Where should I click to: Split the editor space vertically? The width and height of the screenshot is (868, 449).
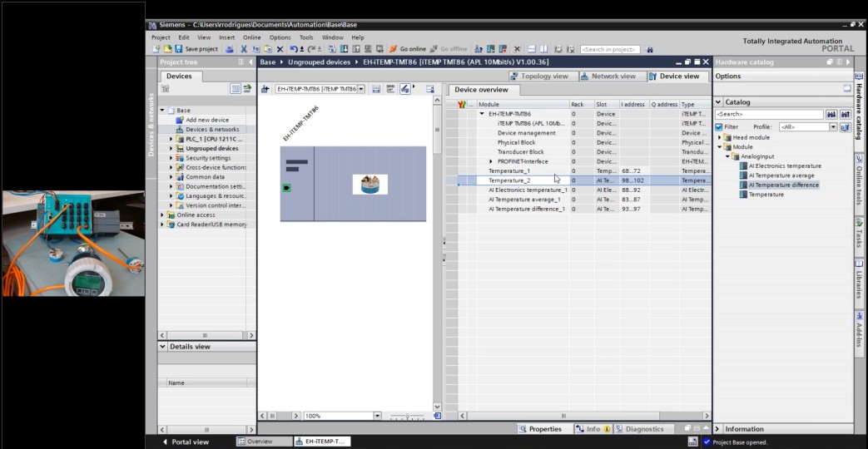click(544, 49)
